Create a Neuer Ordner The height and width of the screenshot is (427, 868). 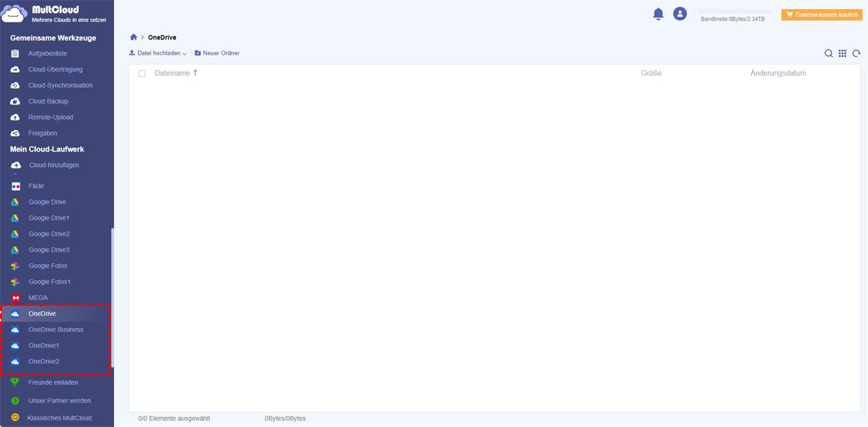point(217,53)
